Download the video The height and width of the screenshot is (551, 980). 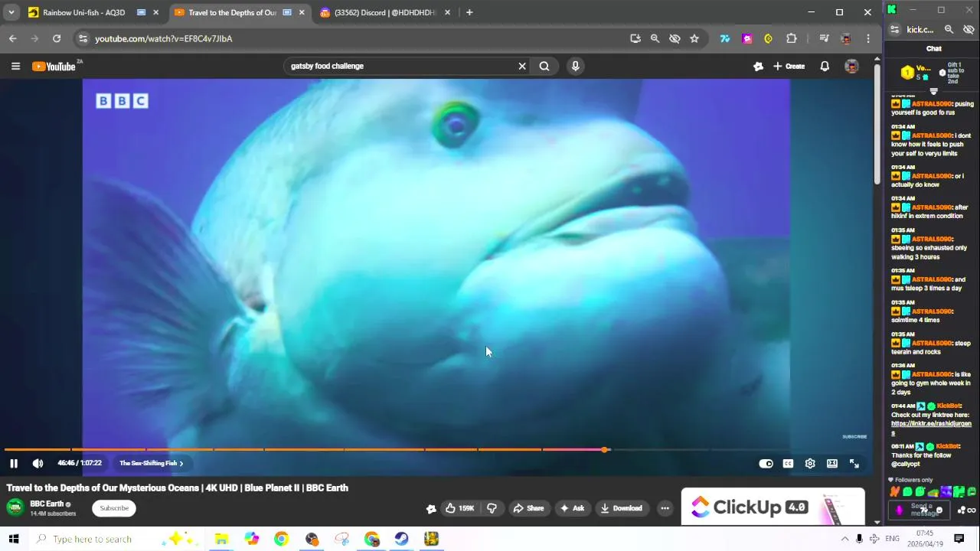tap(621, 508)
